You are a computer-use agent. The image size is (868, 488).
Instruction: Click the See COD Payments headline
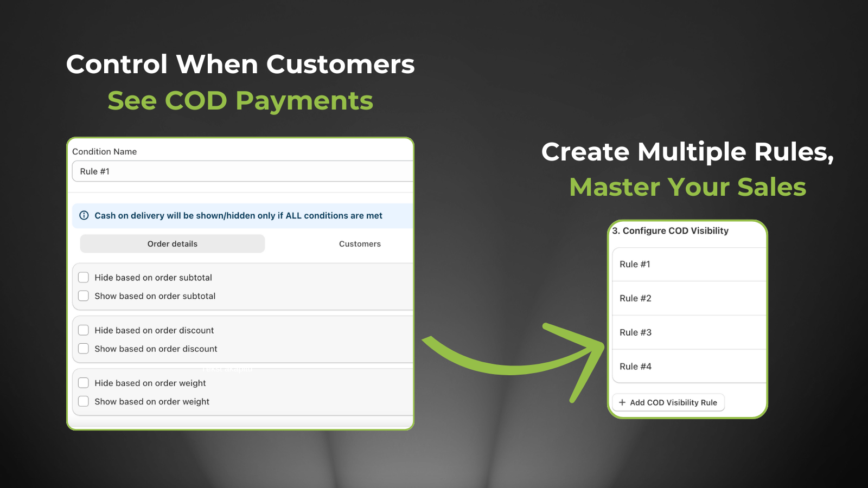pos(240,101)
